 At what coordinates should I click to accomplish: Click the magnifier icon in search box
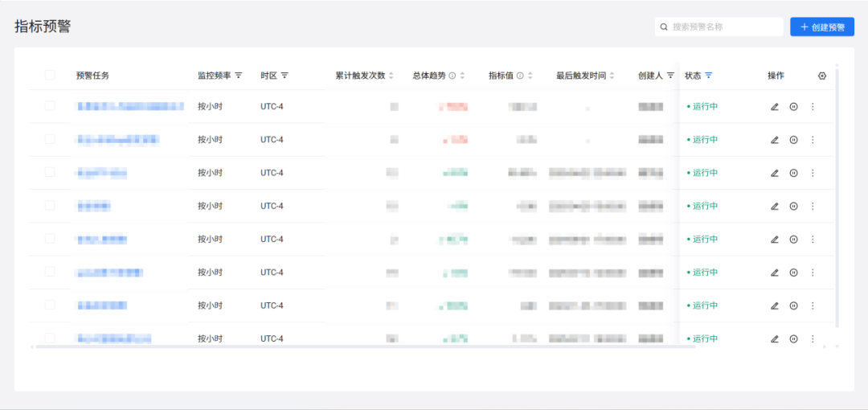tap(664, 27)
